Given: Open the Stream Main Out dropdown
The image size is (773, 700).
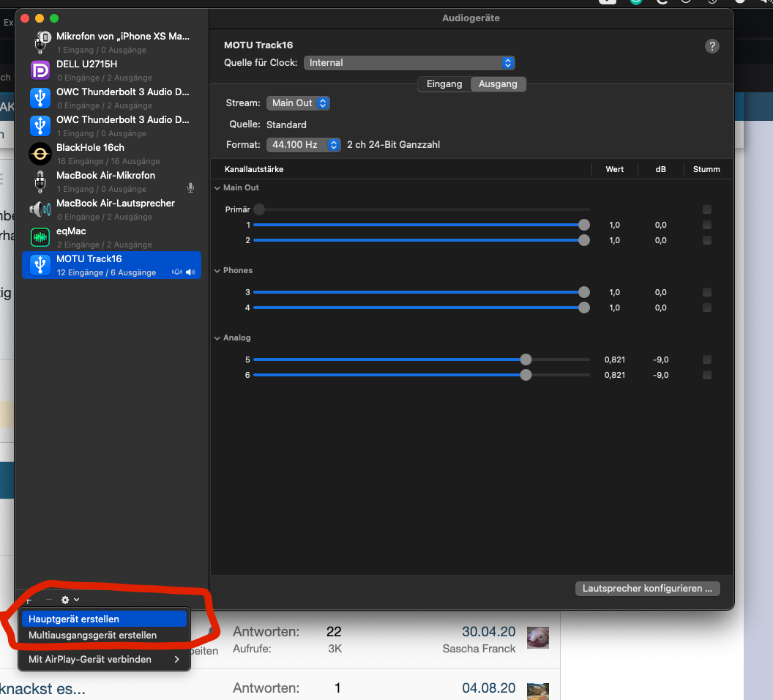Looking at the screenshot, I should tap(298, 103).
